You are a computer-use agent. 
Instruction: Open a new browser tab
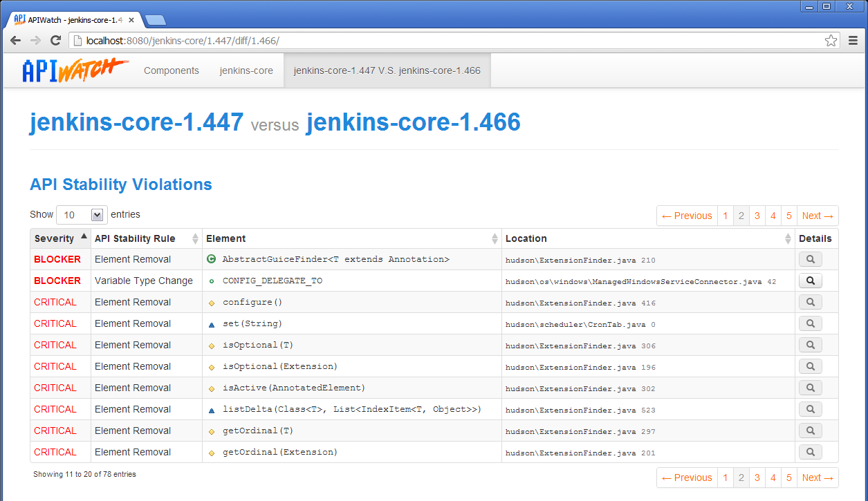155,20
